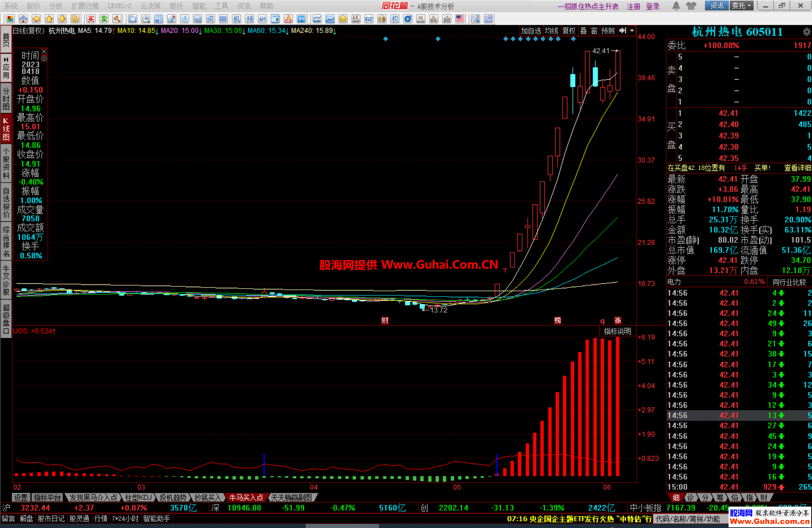Focus the 代码/名称/简拼/功能 input box
Image resolution: width=812 pixels, height=528 pixels.
pyautogui.click(x=691, y=519)
